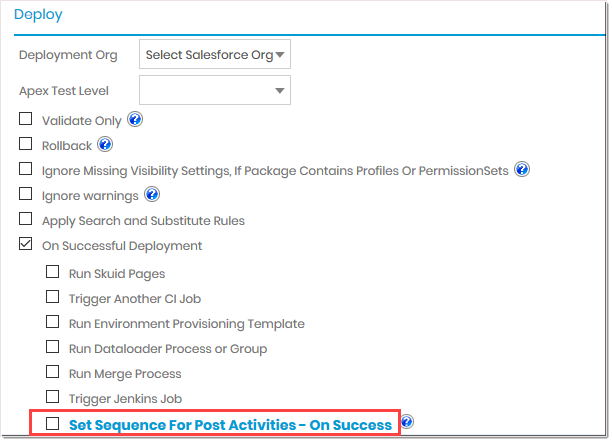Open help for Ignore Missing Visibility Settings

pos(521,169)
